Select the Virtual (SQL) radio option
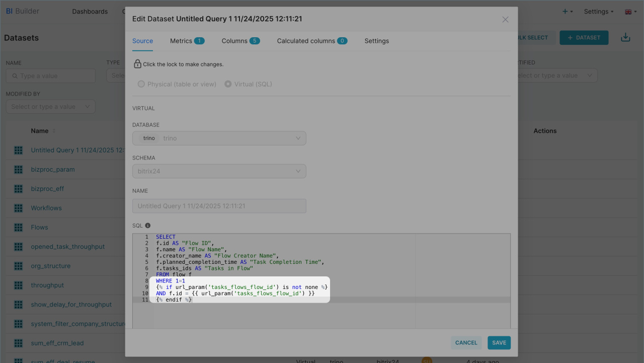Screen dimensions: 644x363 228,84
